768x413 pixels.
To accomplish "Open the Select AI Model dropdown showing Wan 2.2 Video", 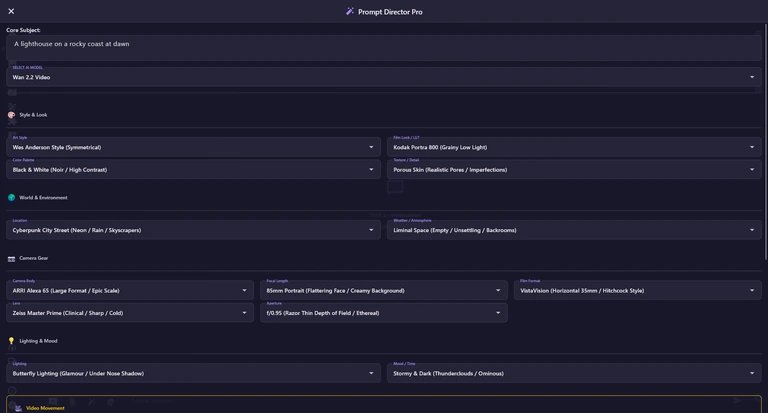I will coord(384,77).
